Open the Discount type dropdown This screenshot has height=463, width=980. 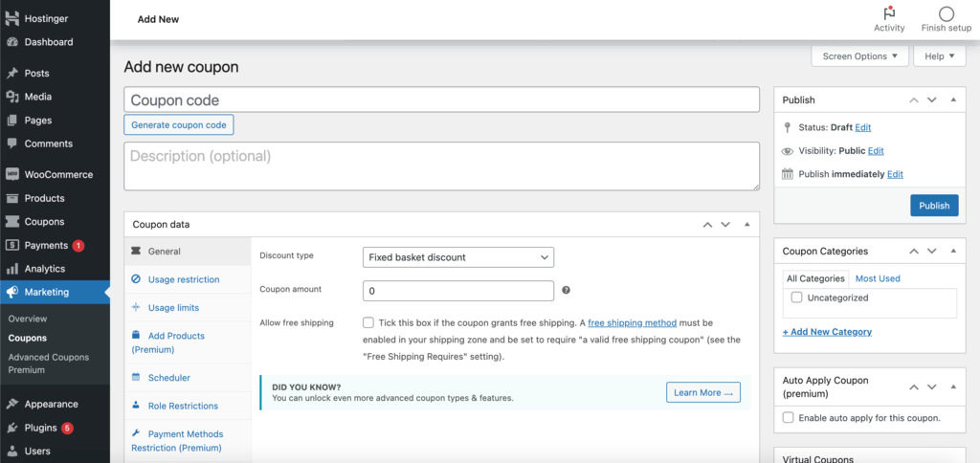(458, 256)
